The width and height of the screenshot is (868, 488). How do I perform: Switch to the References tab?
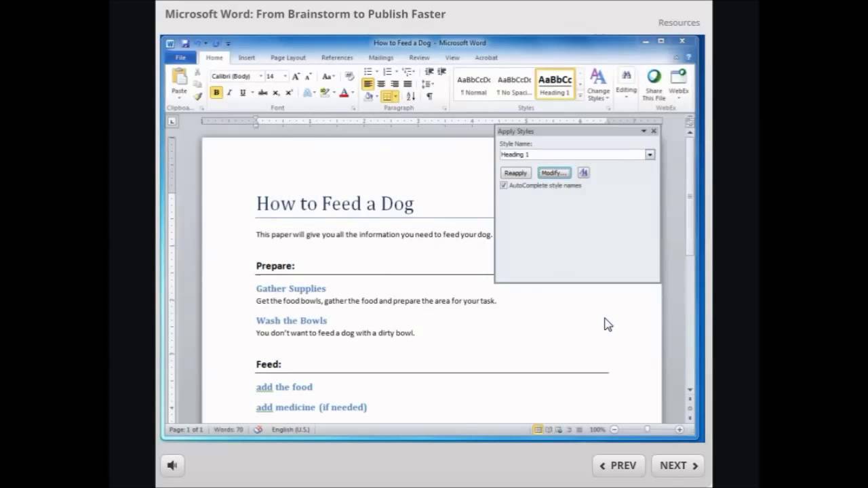coord(337,58)
